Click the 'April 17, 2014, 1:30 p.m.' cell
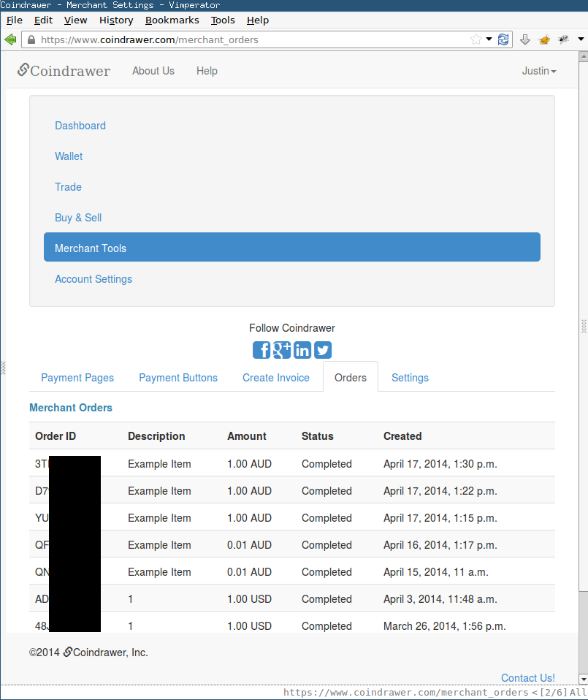This screenshot has height=700, width=588. [x=440, y=464]
